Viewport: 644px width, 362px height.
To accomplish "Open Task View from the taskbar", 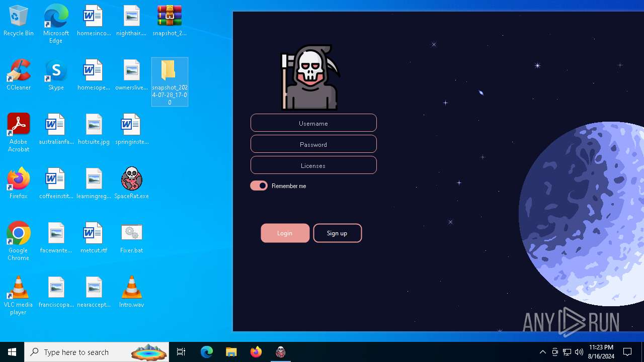I will (x=181, y=352).
